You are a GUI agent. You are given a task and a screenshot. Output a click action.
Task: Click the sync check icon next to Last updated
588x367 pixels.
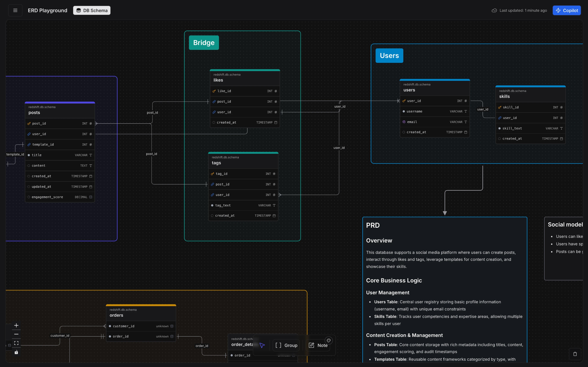point(495,10)
